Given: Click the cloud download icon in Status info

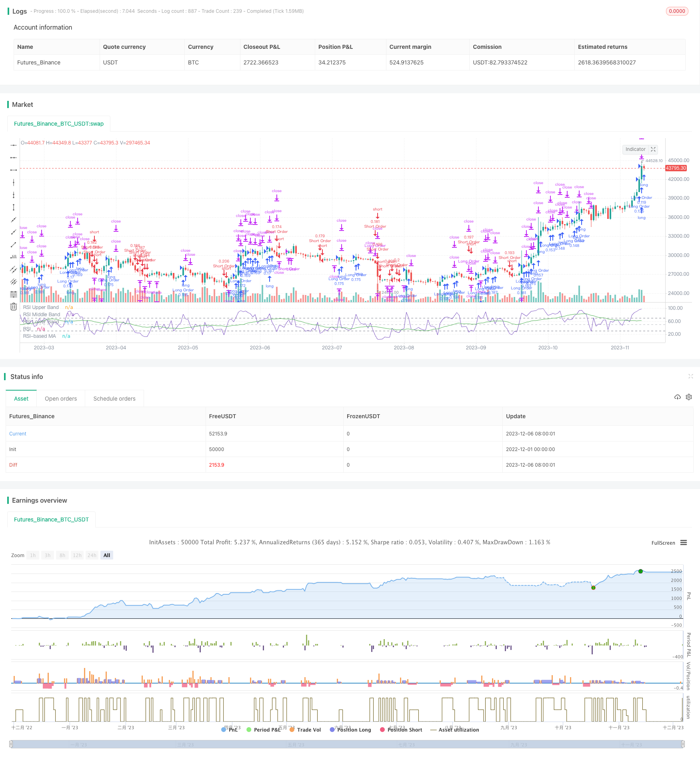Looking at the screenshot, I should (x=677, y=397).
